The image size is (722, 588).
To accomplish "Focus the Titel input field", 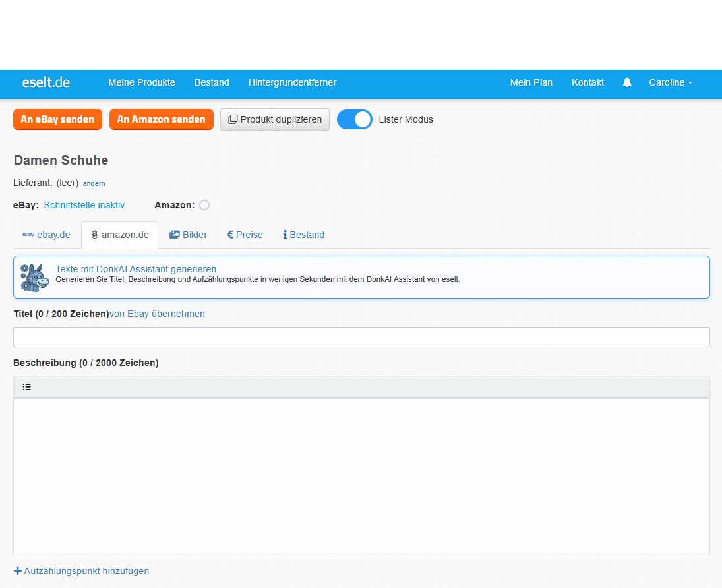I will click(x=361, y=337).
